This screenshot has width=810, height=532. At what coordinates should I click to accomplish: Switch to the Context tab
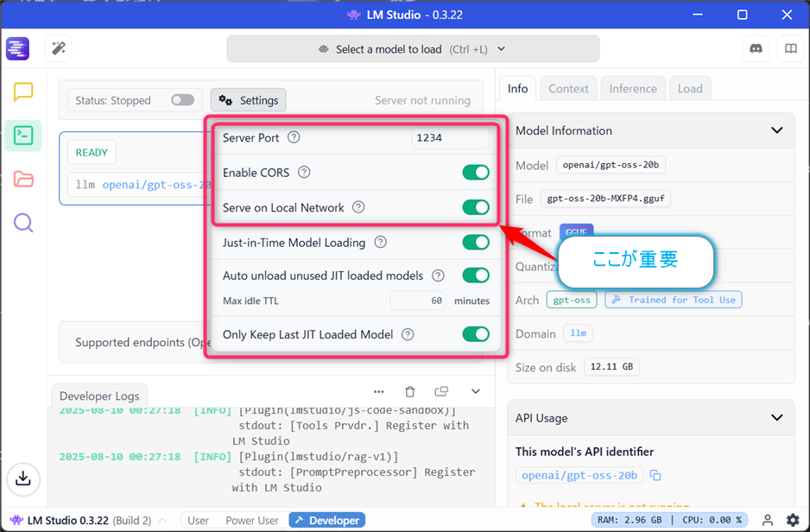[568, 88]
